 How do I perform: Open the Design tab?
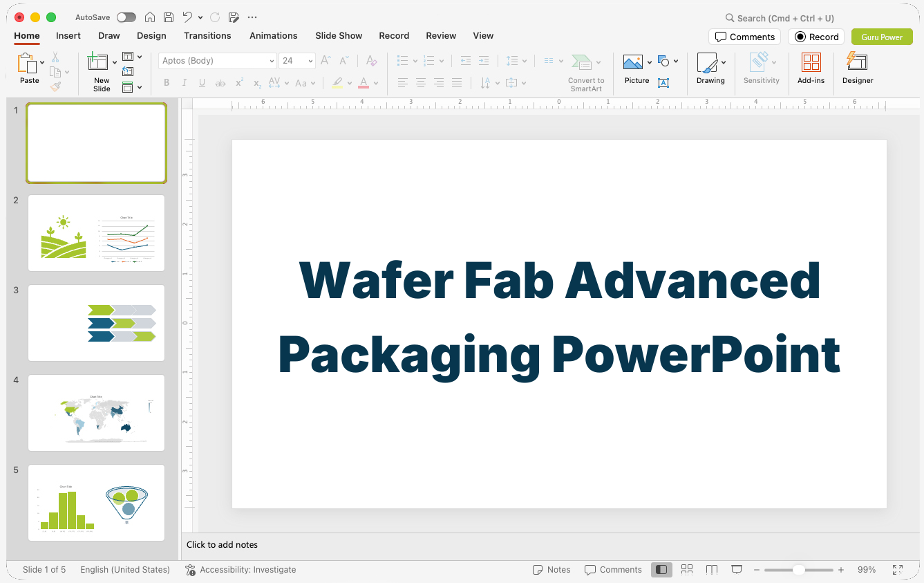coord(151,35)
